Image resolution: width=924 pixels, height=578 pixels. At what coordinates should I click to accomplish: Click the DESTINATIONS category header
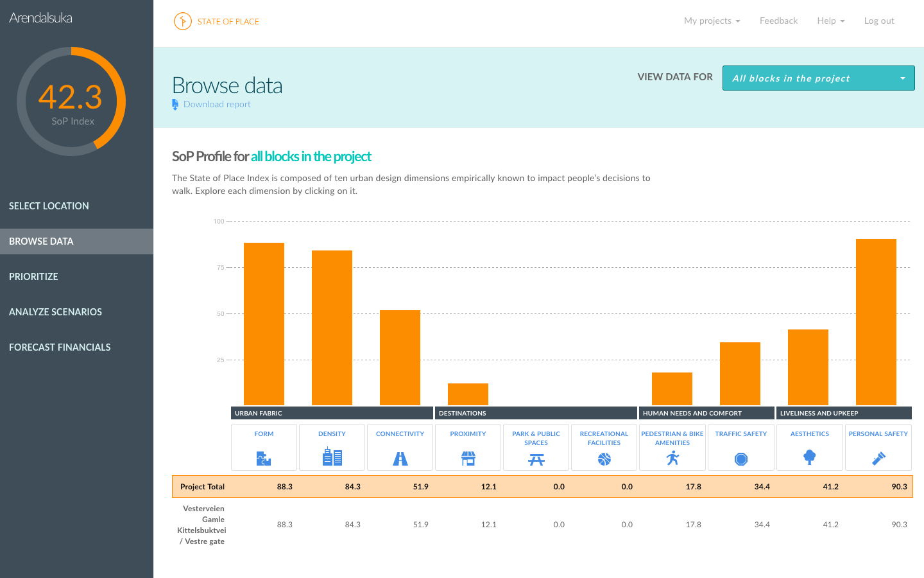point(536,413)
